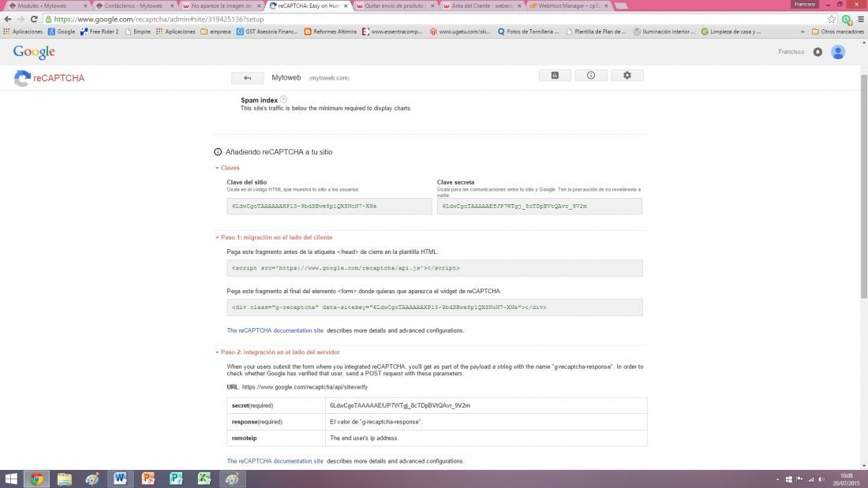This screenshot has height=488, width=868.
Task: Open the Action Center flag icon in tray
Action: coord(799,479)
